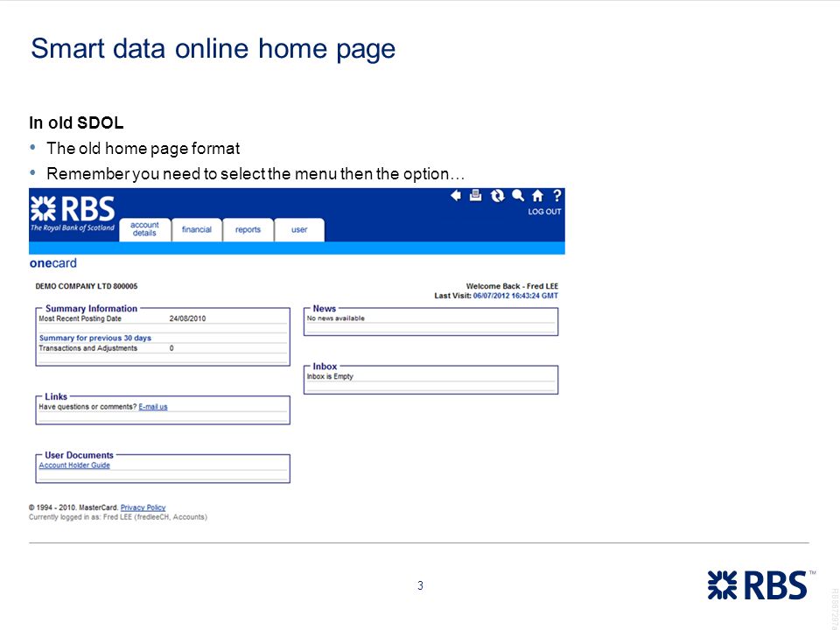This screenshot has width=840, height=630.
Task: Open the reports tab
Action: [x=248, y=230]
